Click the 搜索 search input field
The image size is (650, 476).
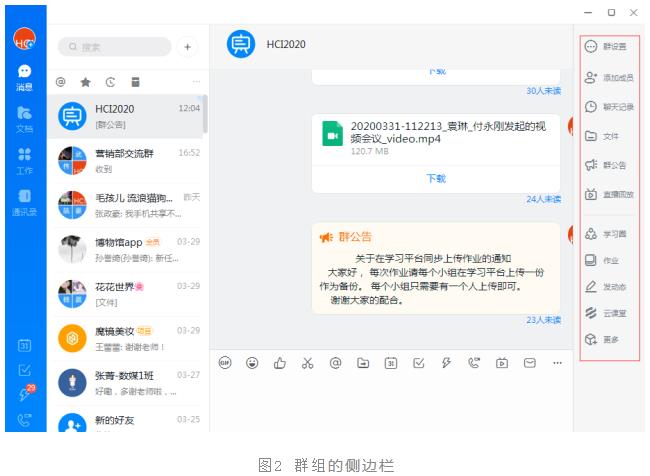point(114,47)
